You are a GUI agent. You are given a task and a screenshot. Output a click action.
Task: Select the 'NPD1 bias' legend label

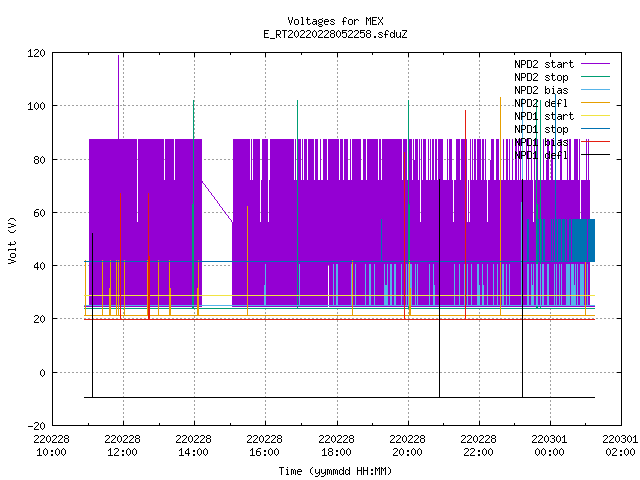pos(541,142)
